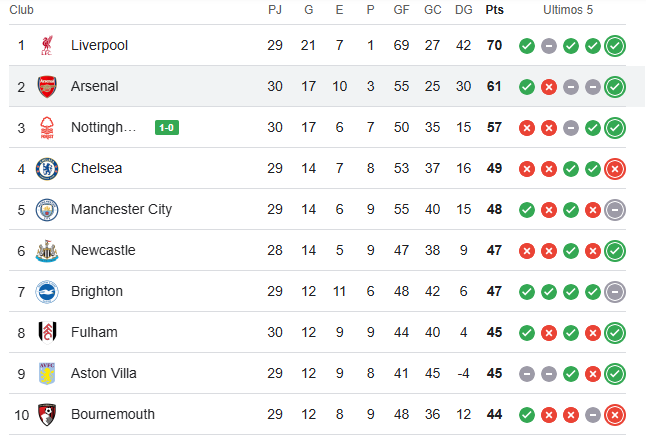Click the Pts column header

click(x=494, y=10)
